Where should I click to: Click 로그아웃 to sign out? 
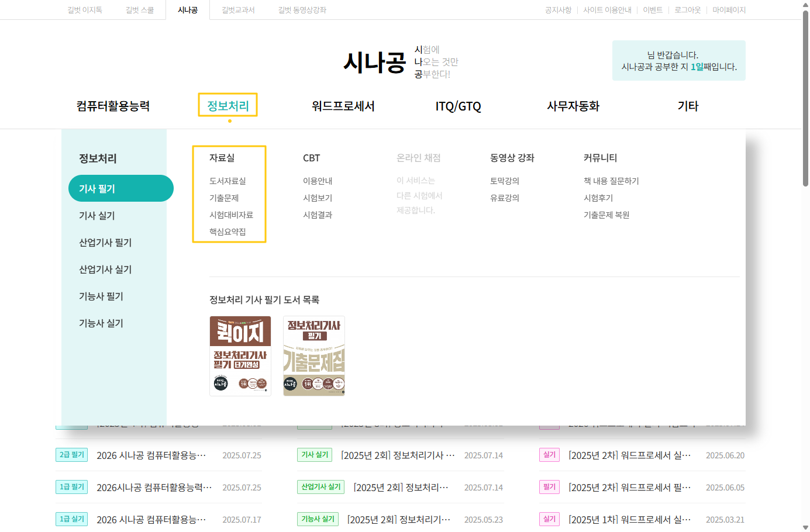pos(687,10)
